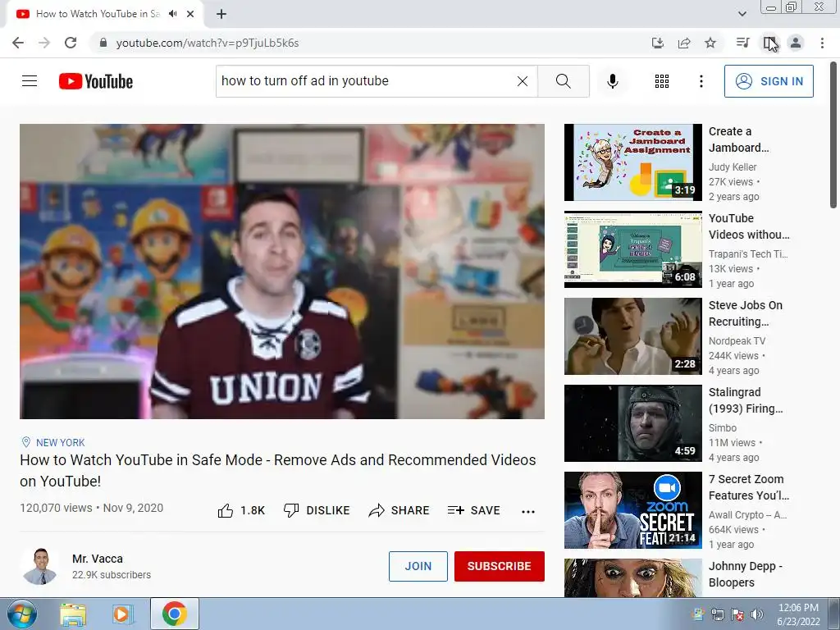Reload the YouTube page
Viewport: 840px width, 630px height.
(x=71, y=43)
